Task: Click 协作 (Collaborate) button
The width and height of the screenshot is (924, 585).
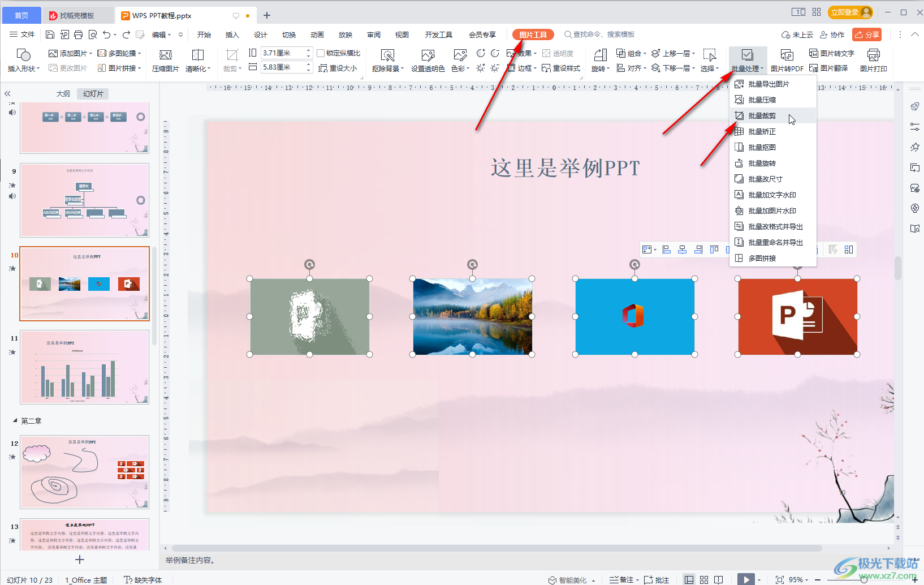Action: [832, 35]
